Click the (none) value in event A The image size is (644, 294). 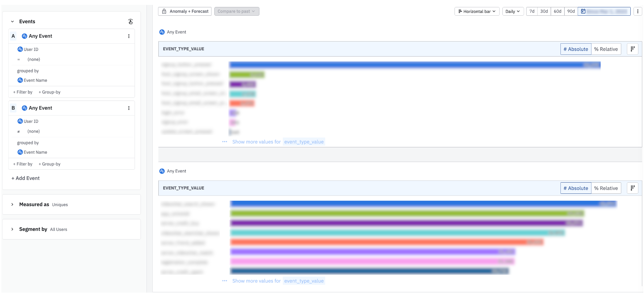pyautogui.click(x=34, y=59)
